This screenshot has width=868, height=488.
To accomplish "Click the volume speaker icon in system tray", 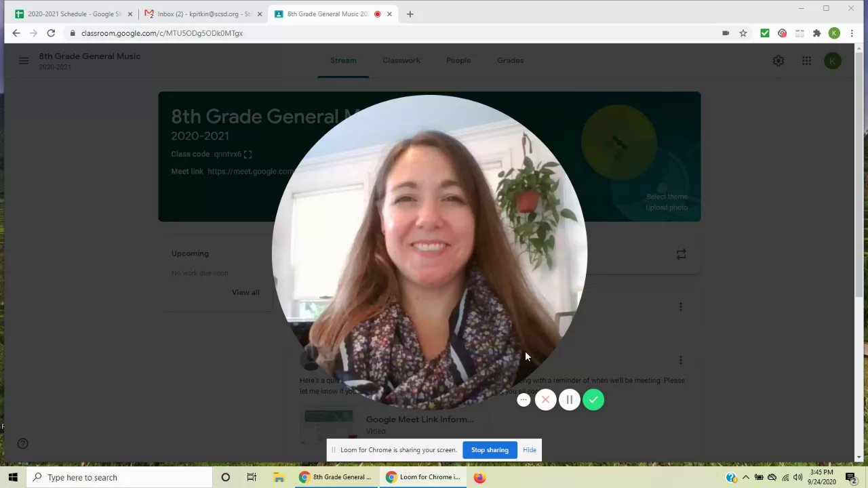I will (797, 477).
